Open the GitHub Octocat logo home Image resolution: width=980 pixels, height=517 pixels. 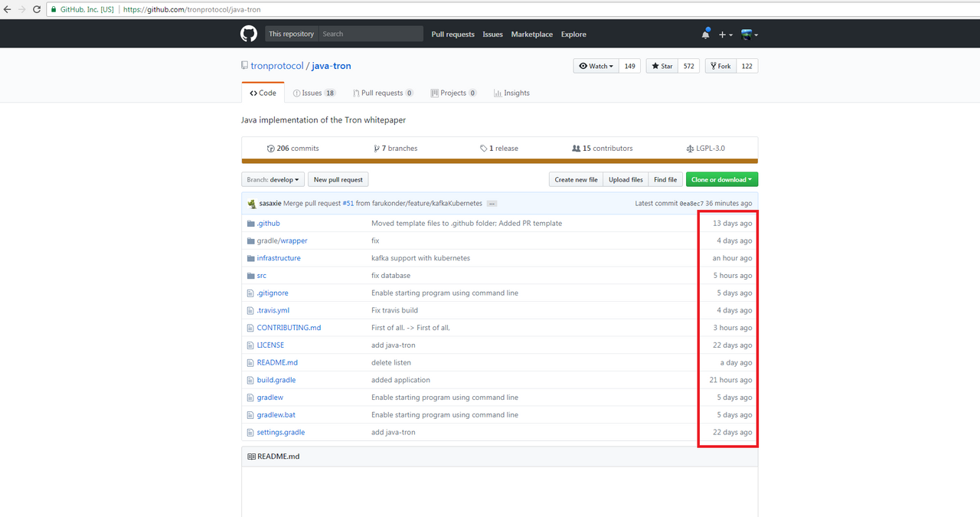point(249,34)
